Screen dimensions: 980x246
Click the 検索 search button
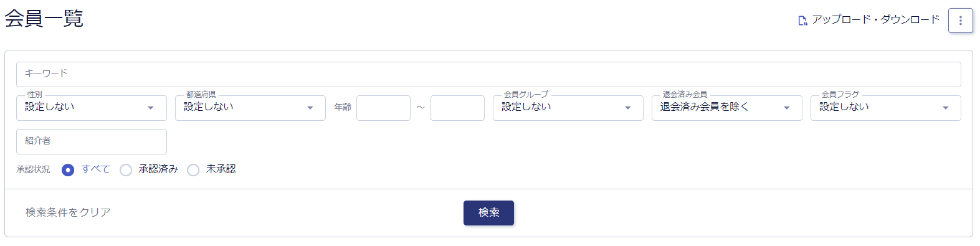pos(488,213)
